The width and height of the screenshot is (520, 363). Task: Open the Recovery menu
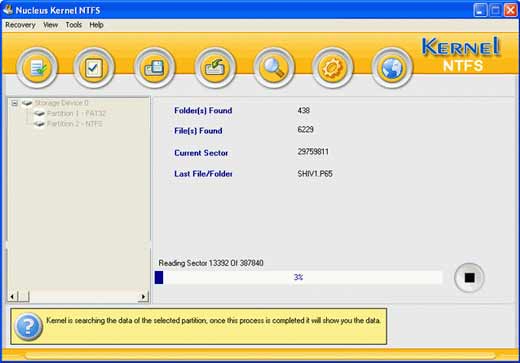click(20, 25)
